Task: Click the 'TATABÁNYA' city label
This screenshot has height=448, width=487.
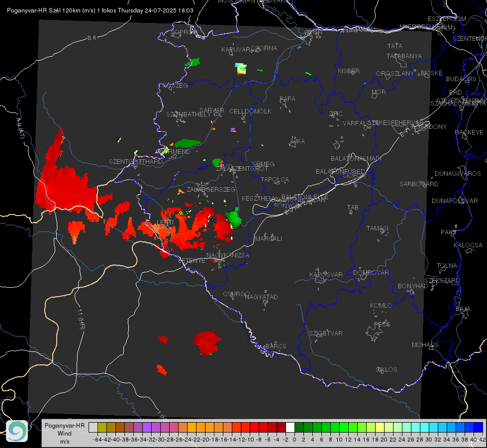Action: [404, 56]
